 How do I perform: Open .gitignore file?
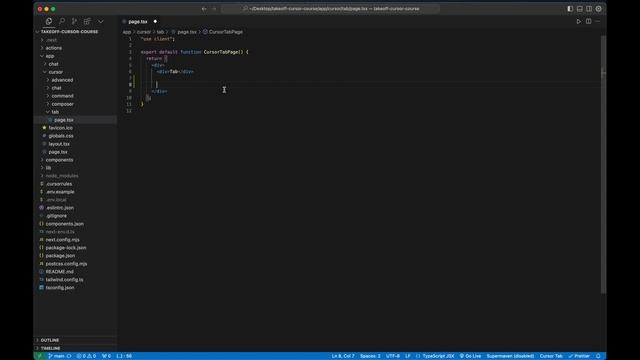pos(56,216)
